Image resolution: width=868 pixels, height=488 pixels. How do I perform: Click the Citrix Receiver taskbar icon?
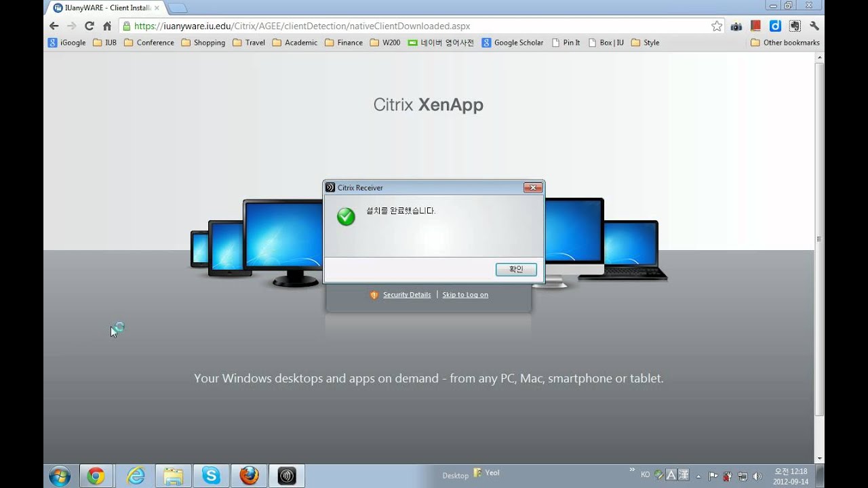coord(287,476)
